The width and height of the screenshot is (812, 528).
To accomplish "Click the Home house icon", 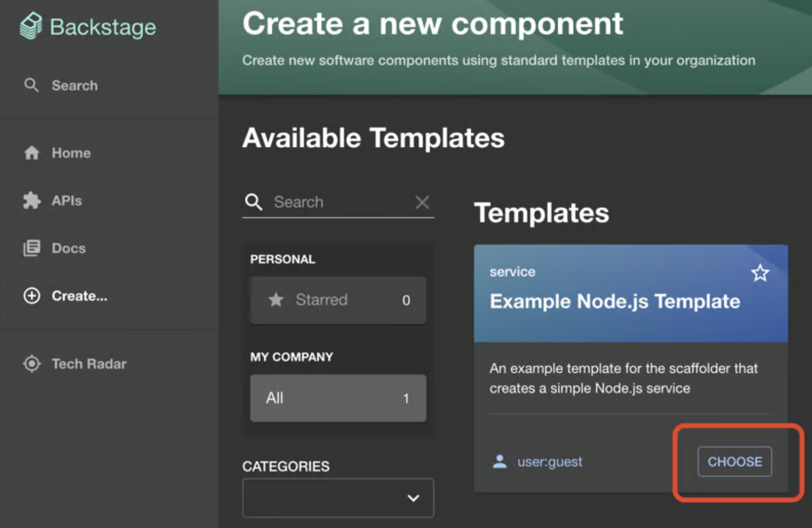I will click(32, 153).
